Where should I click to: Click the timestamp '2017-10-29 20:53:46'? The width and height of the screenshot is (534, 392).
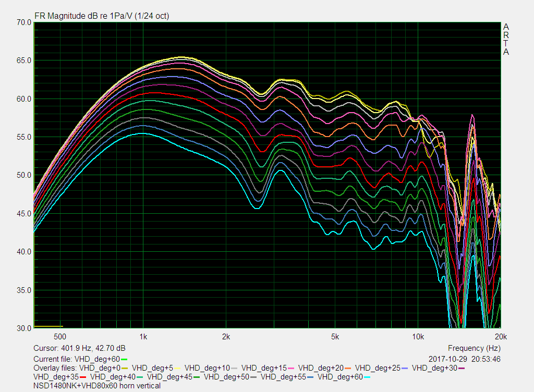pyautogui.click(x=465, y=359)
